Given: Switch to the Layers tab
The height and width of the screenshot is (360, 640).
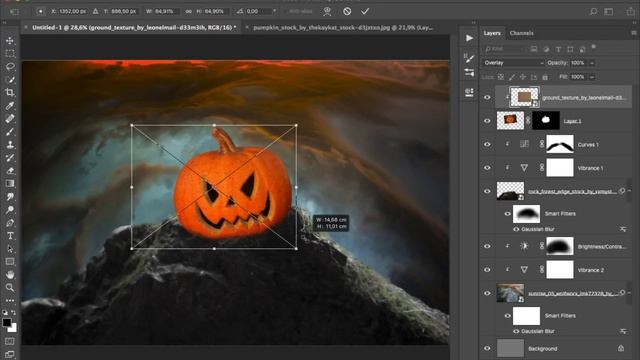Looking at the screenshot, I should pos(492,33).
